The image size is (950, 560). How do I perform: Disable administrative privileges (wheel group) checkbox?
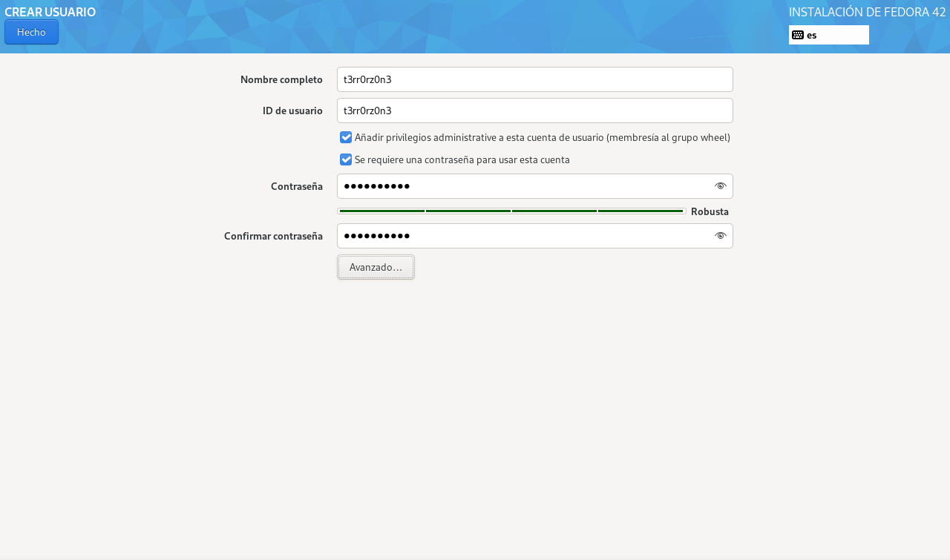[x=346, y=137]
